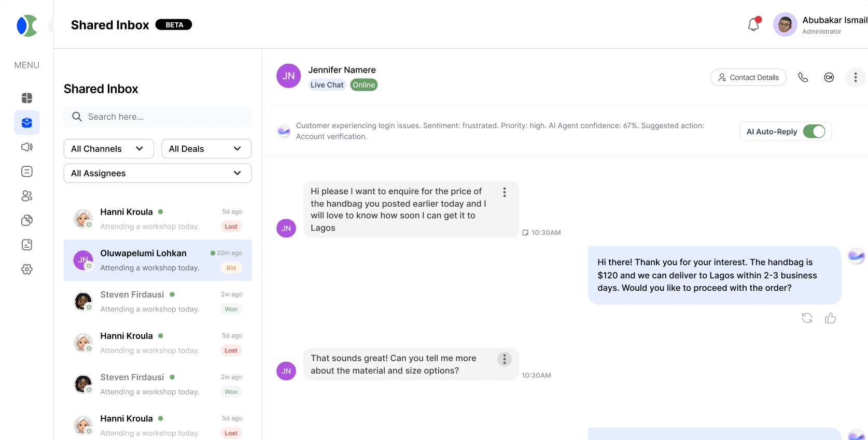This screenshot has width=868, height=440.
Task: Start a phone call with Jennifer
Action: point(803,77)
